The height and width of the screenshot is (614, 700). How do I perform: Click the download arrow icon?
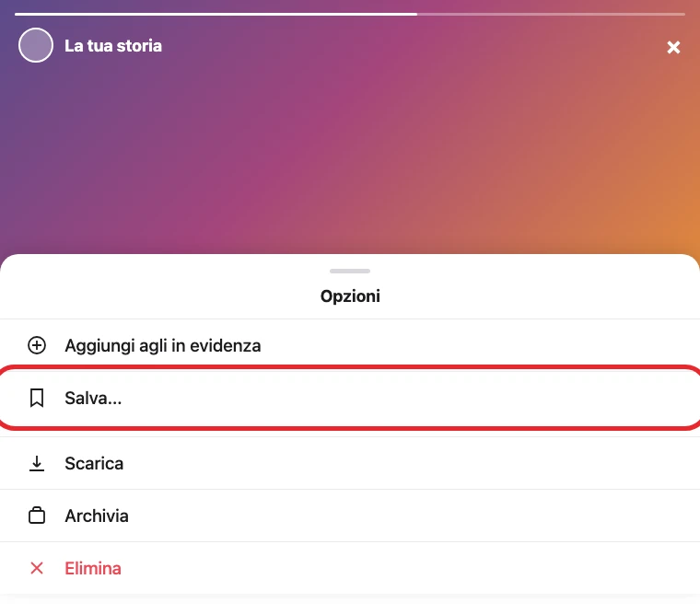click(37, 464)
